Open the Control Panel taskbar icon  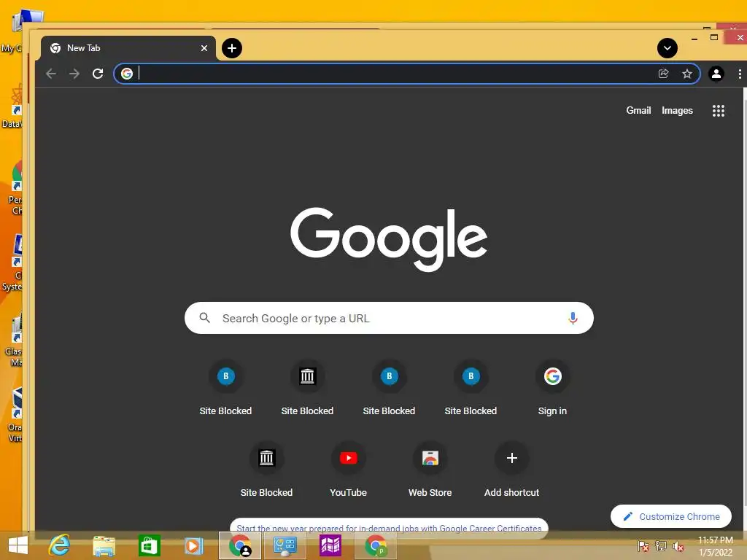(x=285, y=545)
